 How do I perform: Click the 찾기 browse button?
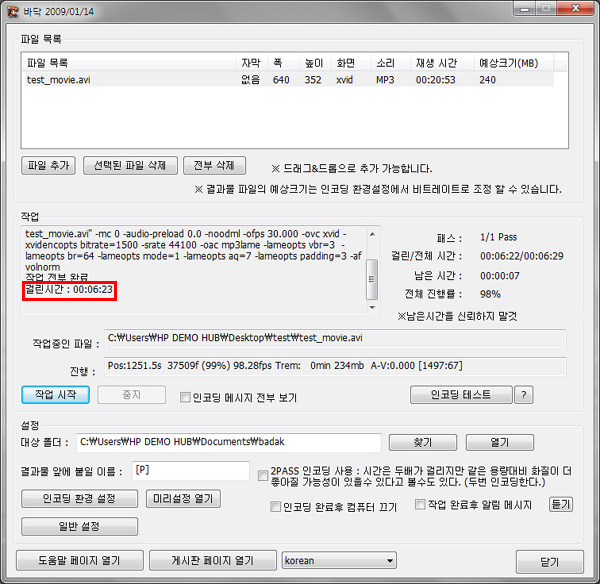click(x=421, y=442)
